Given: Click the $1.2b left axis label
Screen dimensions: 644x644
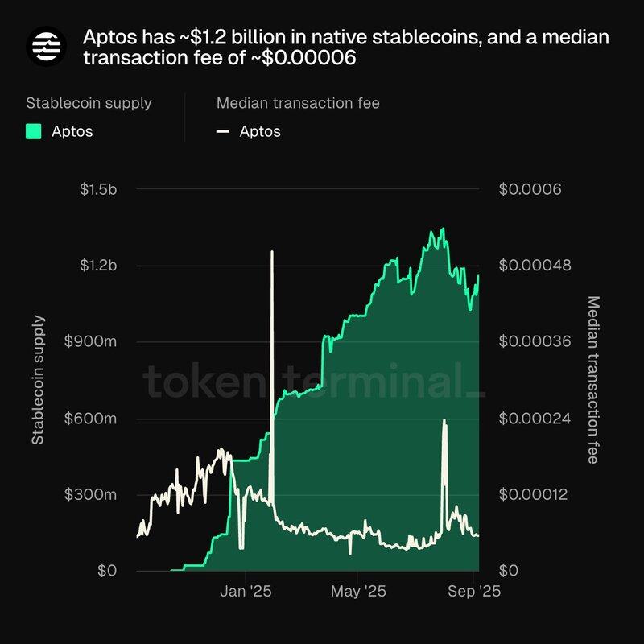Looking at the screenshot, I should coord(98,266).
